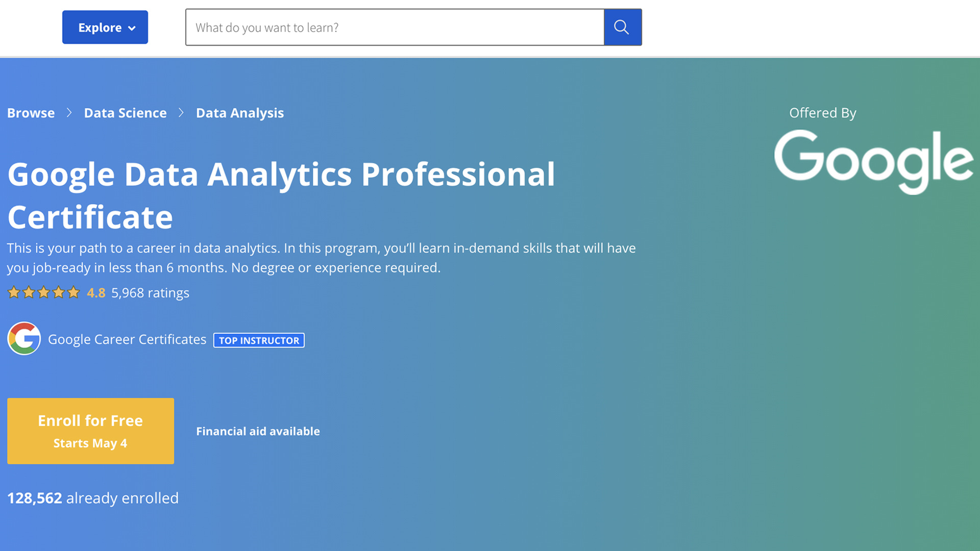Click the TOP INSTRUCTOR badge
The width and height of the screenshot is (980, 551).
259,340
